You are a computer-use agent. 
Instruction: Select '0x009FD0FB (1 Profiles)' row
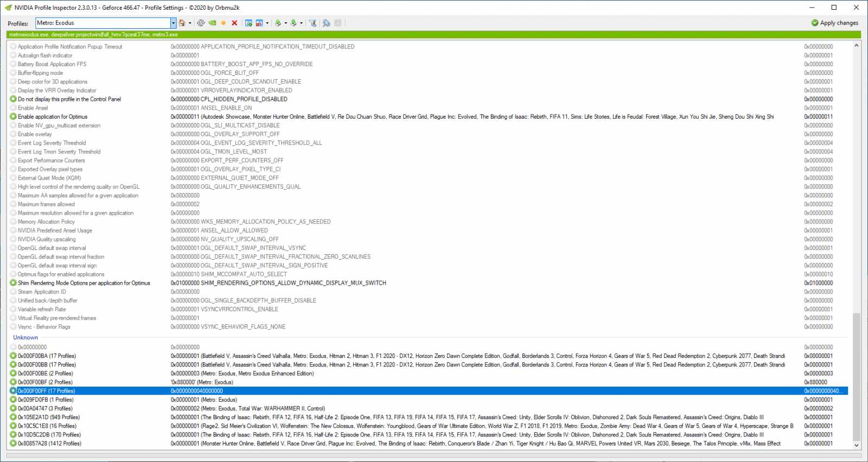(x=429, y=400)
